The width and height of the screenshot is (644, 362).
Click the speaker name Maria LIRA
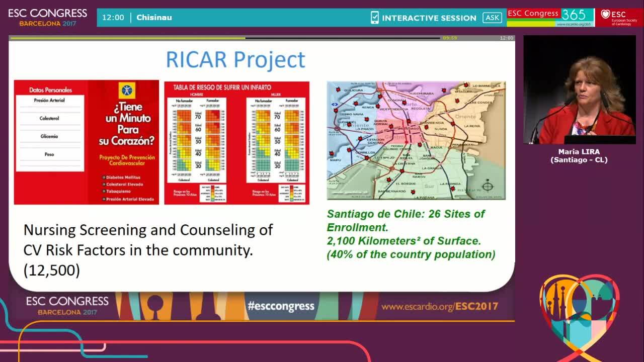point(579,152)
